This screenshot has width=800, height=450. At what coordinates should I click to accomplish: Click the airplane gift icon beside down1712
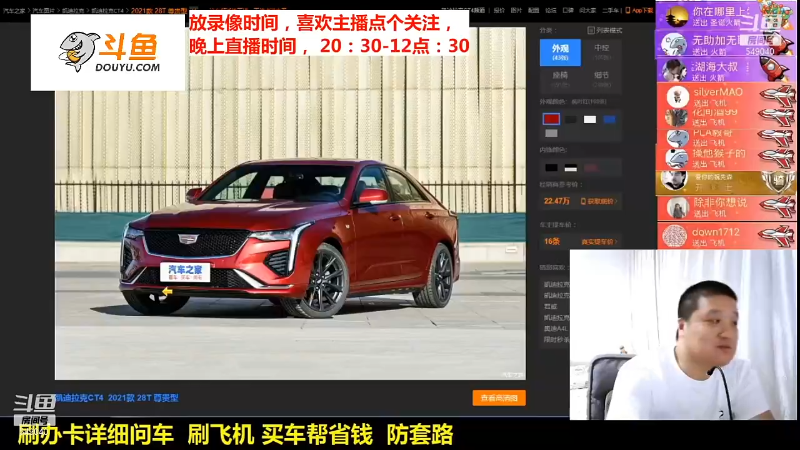pos(777,235)
